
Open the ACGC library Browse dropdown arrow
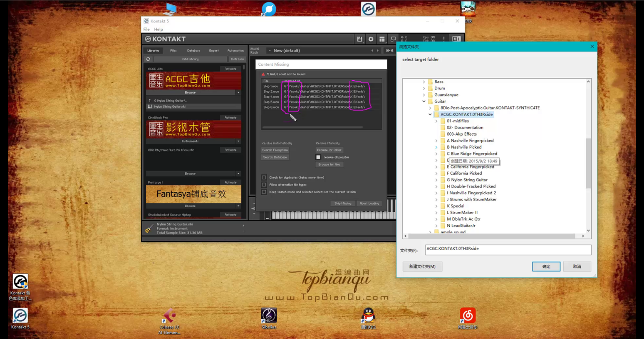coord(238,92)
